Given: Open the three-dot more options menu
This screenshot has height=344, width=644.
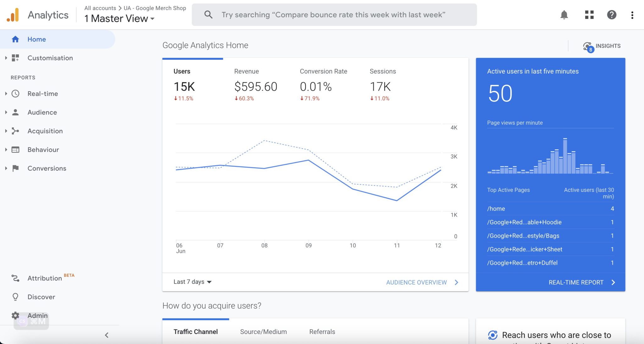Looking at the screenshot, I should pos(632,15).
